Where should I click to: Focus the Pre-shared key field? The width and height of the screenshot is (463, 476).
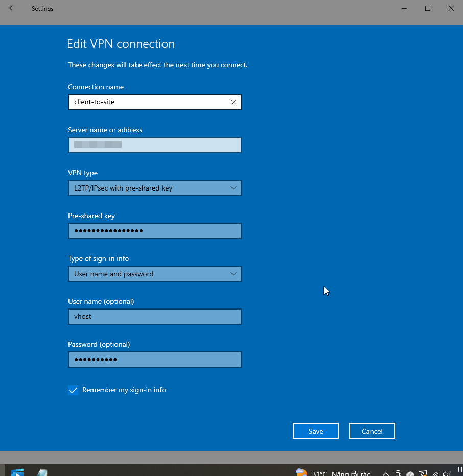(x=154, y=231)
